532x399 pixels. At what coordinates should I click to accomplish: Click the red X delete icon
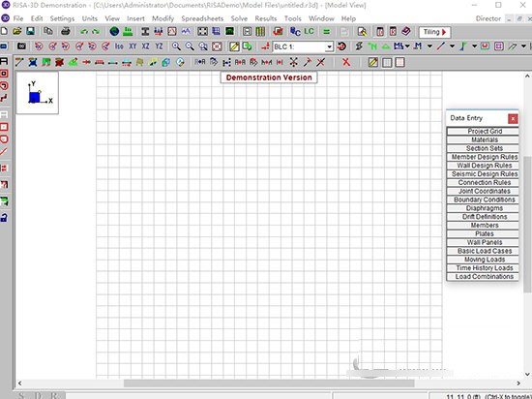tap(346, 62)
